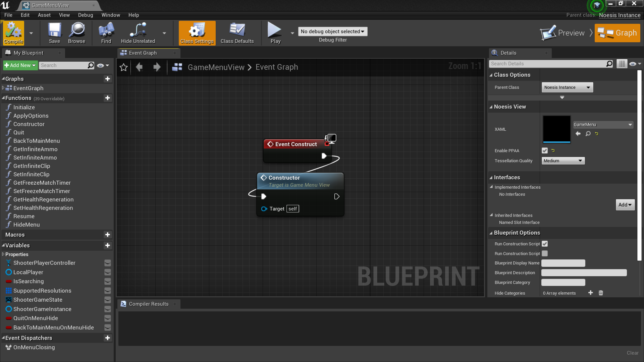Toggle Hide Unrelated nodes
This screenshot has height=362, width=644.
pos(138,33)
